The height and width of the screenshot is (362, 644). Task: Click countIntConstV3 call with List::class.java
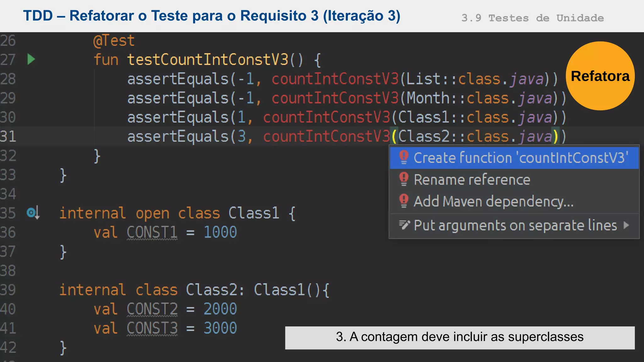(335, 79)
